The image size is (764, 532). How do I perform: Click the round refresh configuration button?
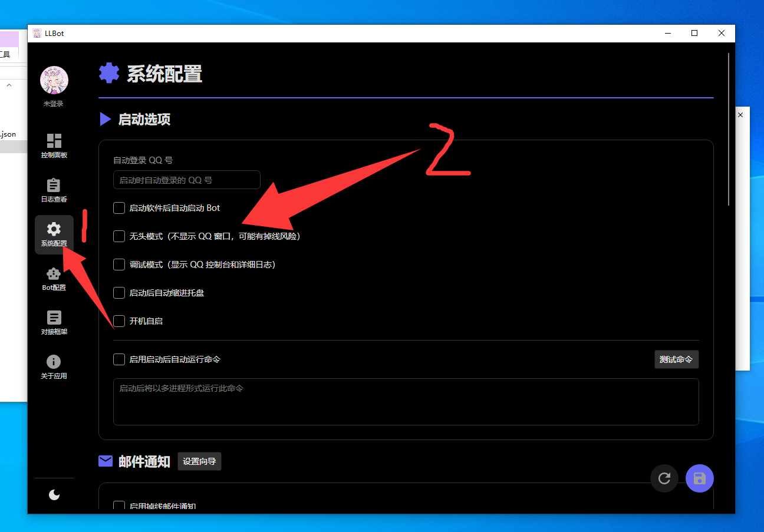tap(664, 478)
